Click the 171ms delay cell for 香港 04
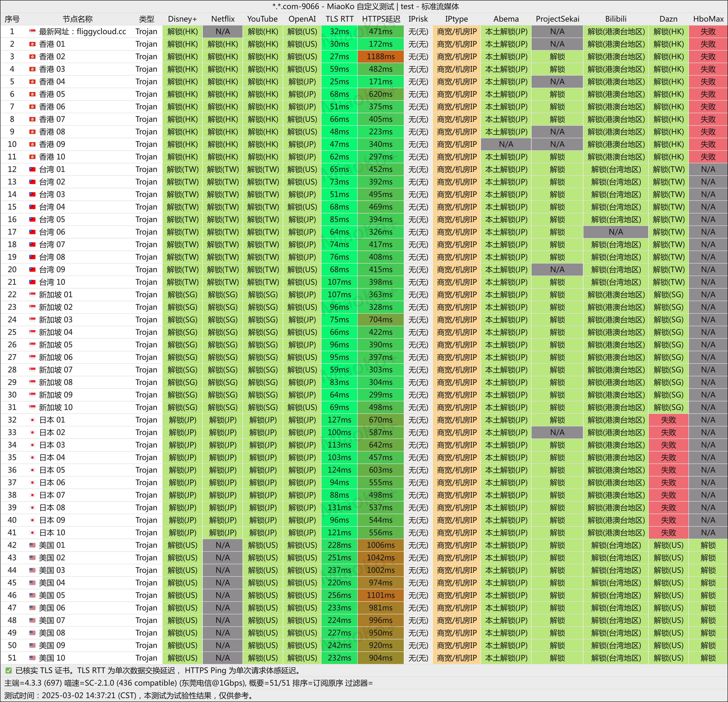 point(381,82)
